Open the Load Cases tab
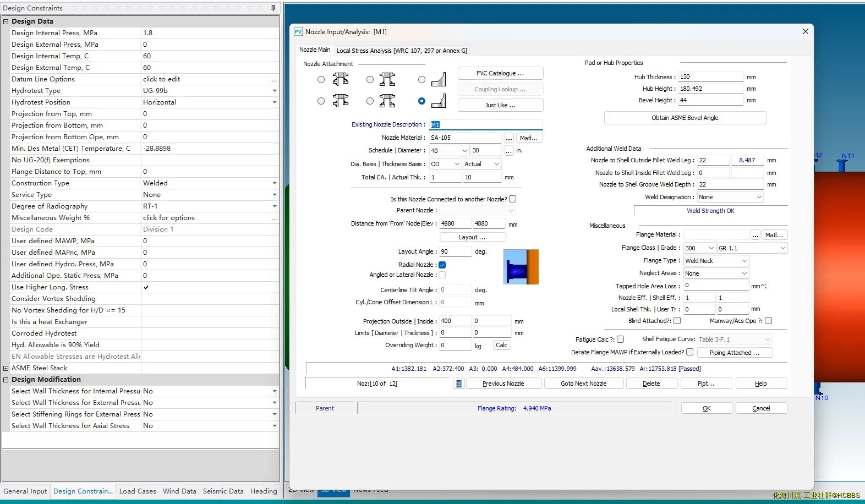865x504 pixels. 138,491
